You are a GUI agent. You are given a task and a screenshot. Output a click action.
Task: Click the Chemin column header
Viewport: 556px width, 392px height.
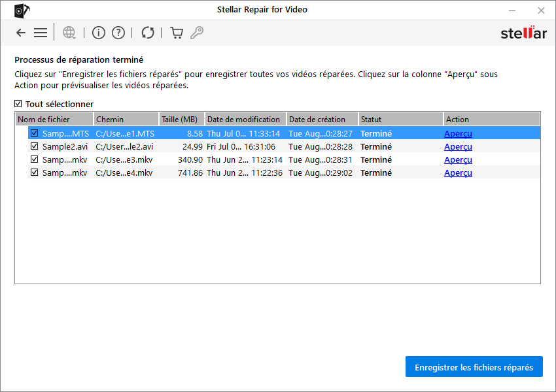(x=126, y=120)
